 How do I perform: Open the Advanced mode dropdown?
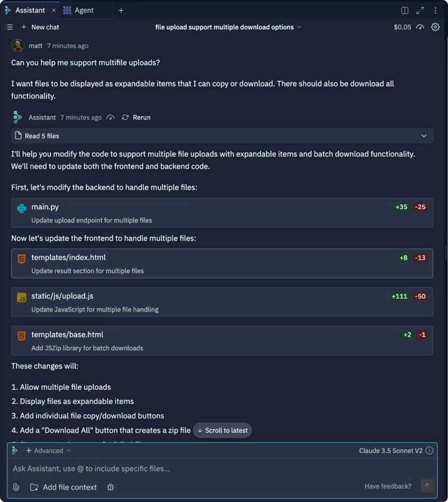point(48,450)
